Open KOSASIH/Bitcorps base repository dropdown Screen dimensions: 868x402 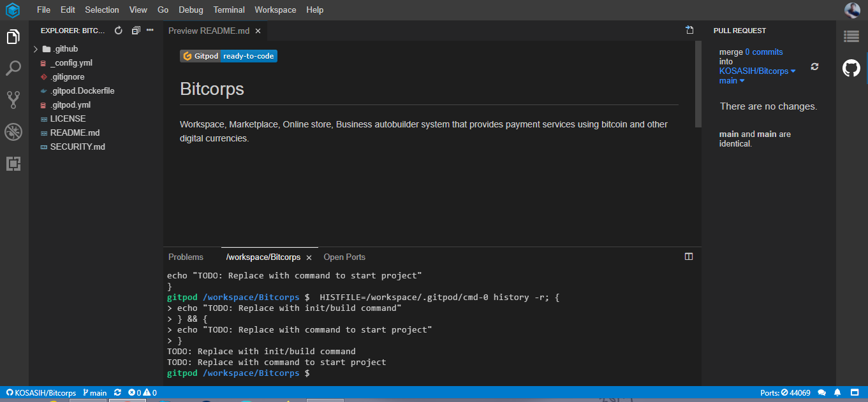coord(757,71)
